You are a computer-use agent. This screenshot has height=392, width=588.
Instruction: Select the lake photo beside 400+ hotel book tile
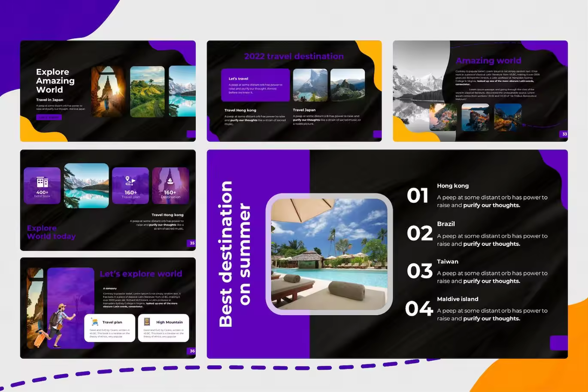pyautogui.click(x=86, y=186)
